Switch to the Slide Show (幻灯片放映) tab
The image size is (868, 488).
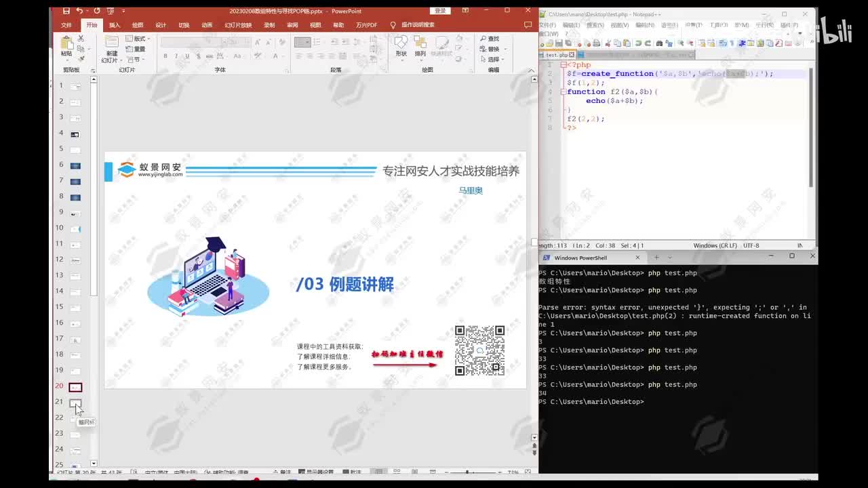point(238,25)
